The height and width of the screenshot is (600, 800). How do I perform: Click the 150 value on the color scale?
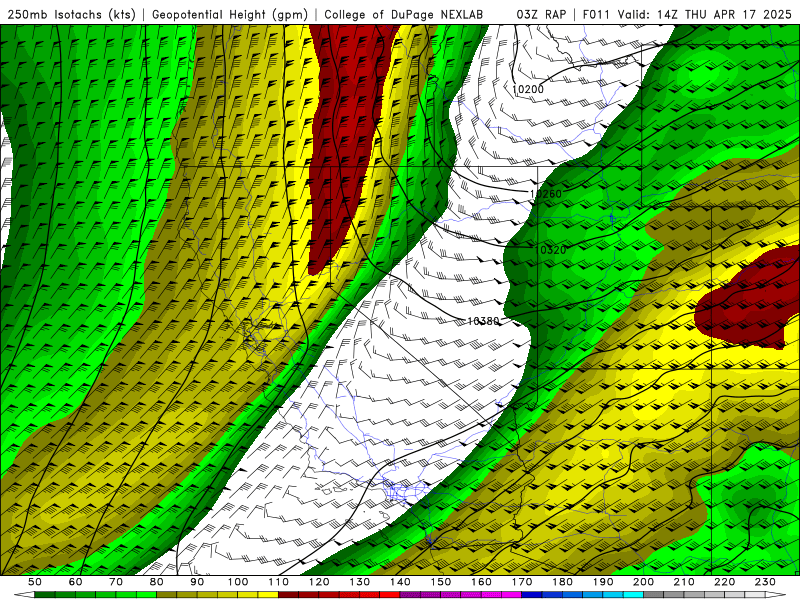pyautogui.click(x=441, y=582)
